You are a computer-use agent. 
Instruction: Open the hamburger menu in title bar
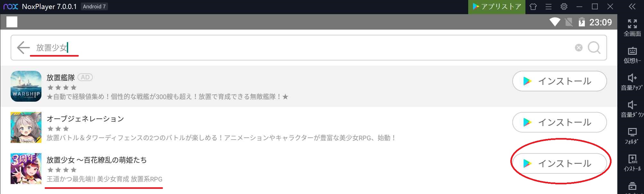pos(549,7)
